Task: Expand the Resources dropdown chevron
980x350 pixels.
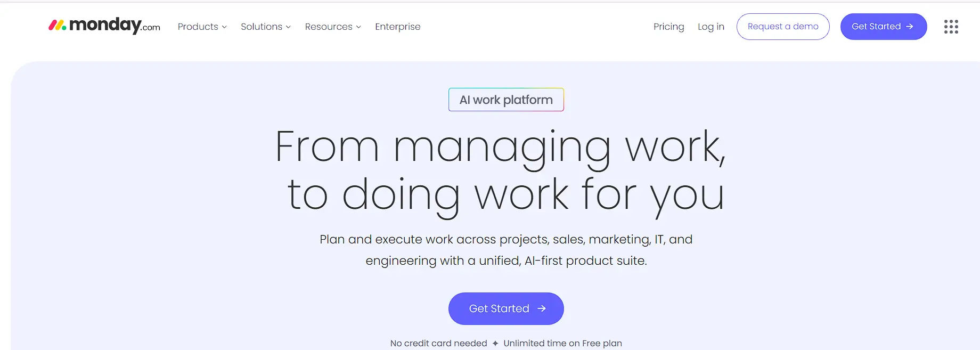Action: tap(358, 27)
